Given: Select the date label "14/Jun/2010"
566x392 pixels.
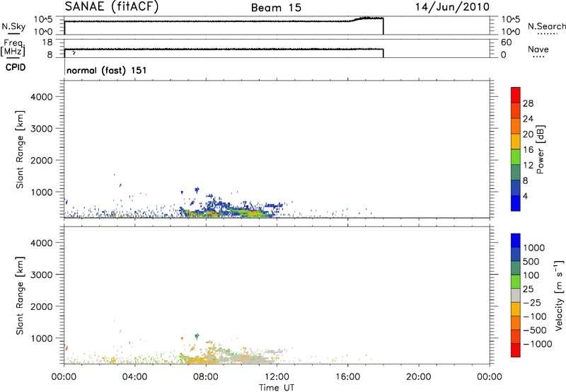Looking at the screenshot, I should [452, 7].
